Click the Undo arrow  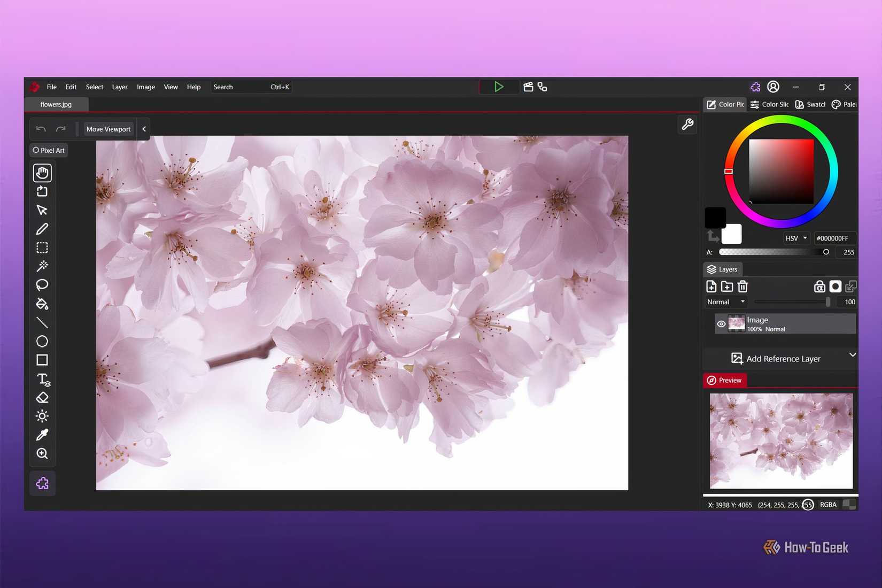click(41, 129)
